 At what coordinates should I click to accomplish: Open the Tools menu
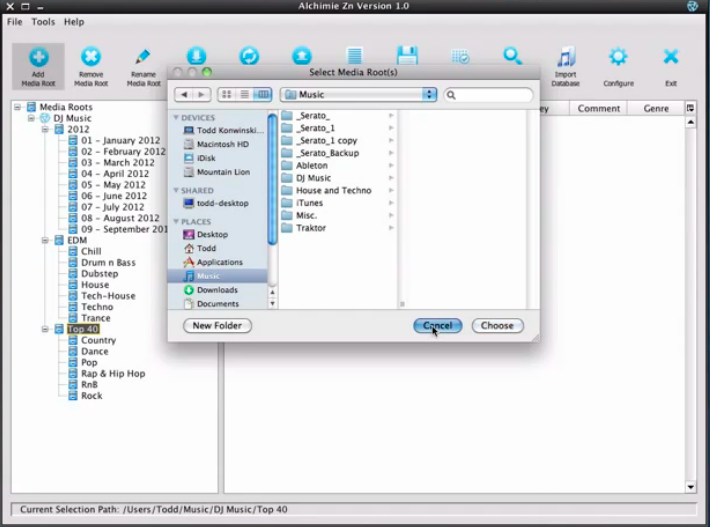pos(43,21)
